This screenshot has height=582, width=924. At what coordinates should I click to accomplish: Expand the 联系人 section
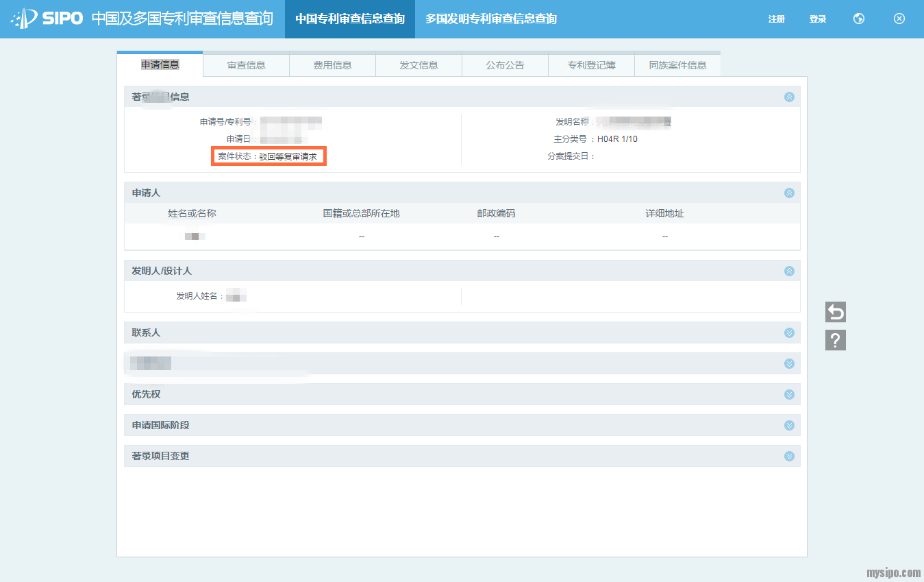789,333
